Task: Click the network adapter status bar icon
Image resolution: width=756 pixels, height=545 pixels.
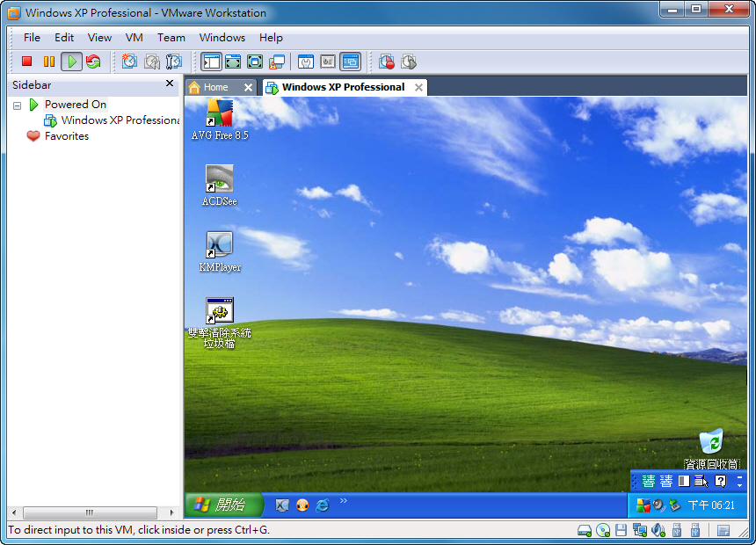Action: coord(640,531)
